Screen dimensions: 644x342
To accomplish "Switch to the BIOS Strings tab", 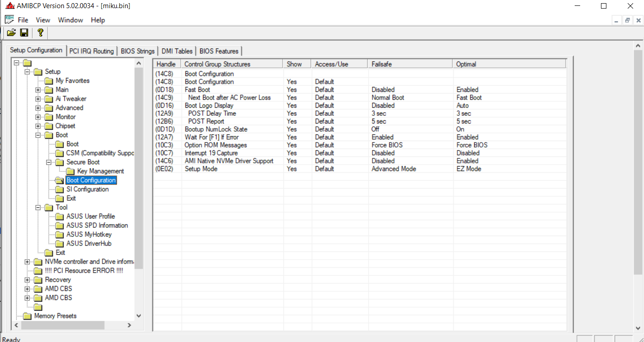I will click(138, 51).
